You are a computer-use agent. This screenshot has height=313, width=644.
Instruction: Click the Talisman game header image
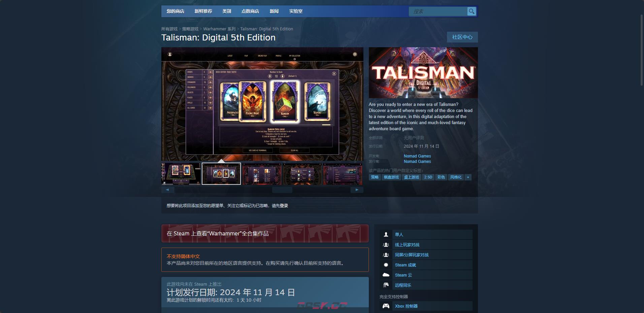(x=423, y=73)
